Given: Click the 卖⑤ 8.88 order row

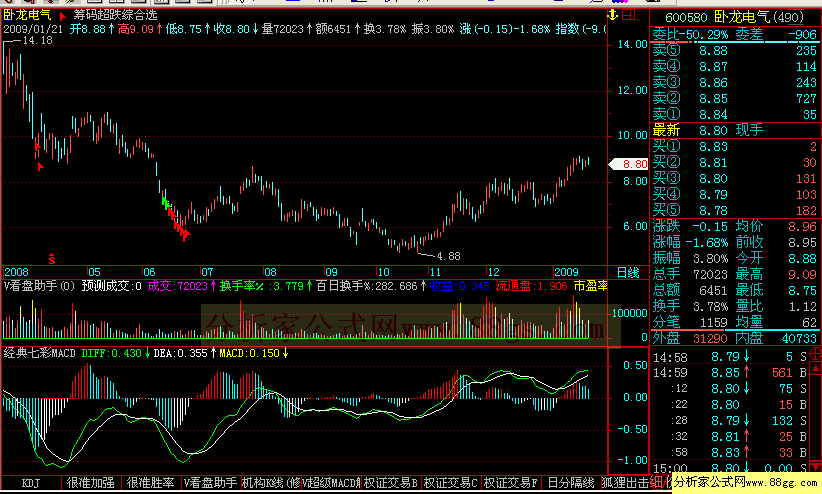Looking at the screenshot, I should (x=734, y=50).
